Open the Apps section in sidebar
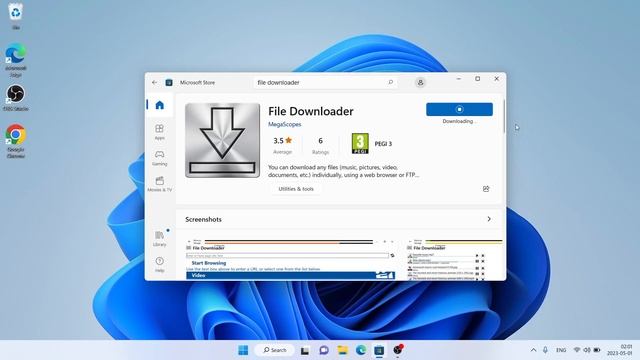Screen dimensions: 640x360 pos(160,132)
